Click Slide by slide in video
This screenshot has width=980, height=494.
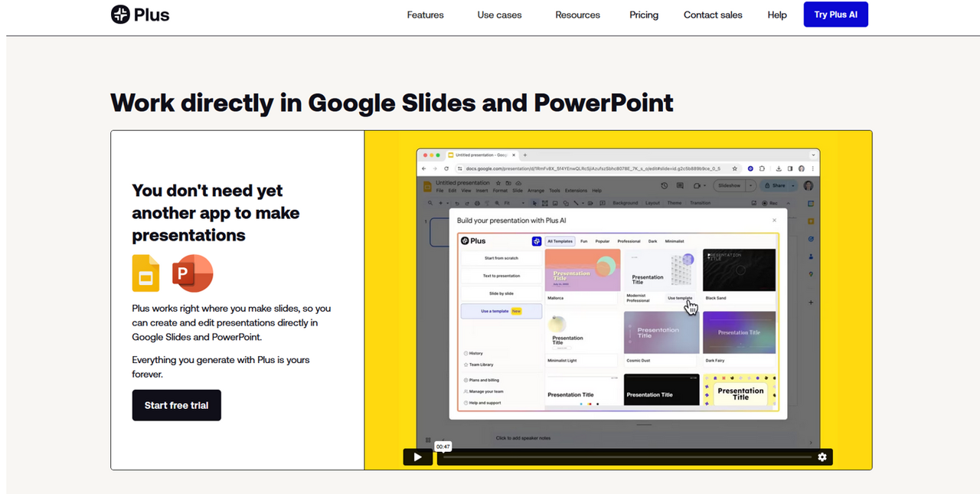click(x=501, y=293)
